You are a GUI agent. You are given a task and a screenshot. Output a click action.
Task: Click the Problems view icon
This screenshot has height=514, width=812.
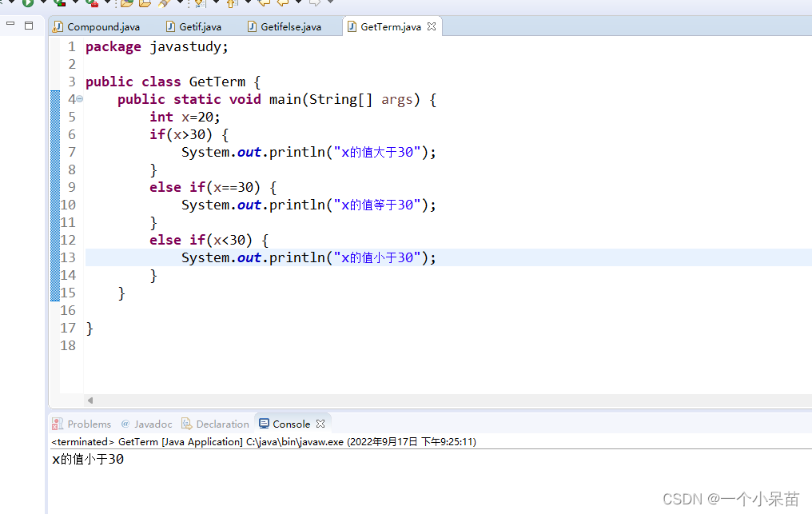pyautogui.click(x=58, y=424)
